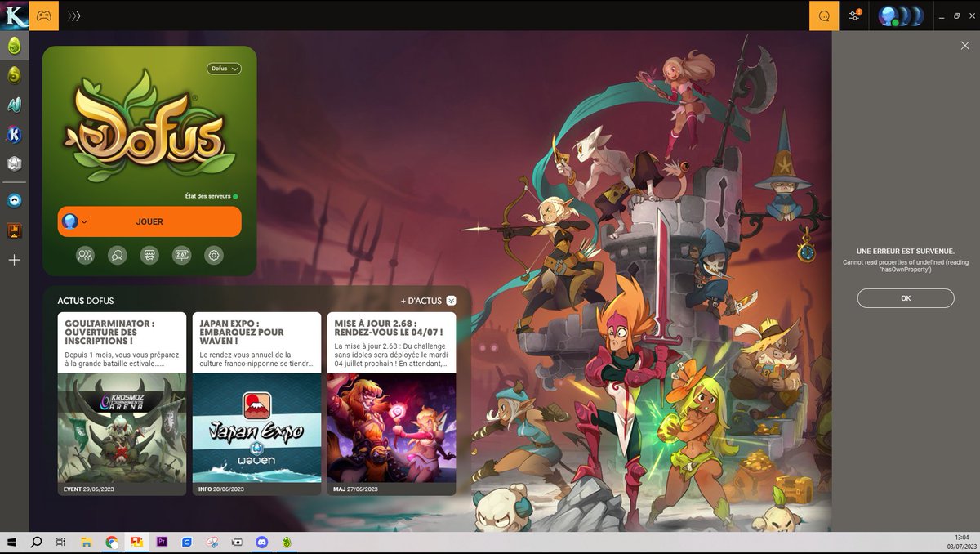Open Task View in taskbar
980x554 pixels.
(60, 542)
